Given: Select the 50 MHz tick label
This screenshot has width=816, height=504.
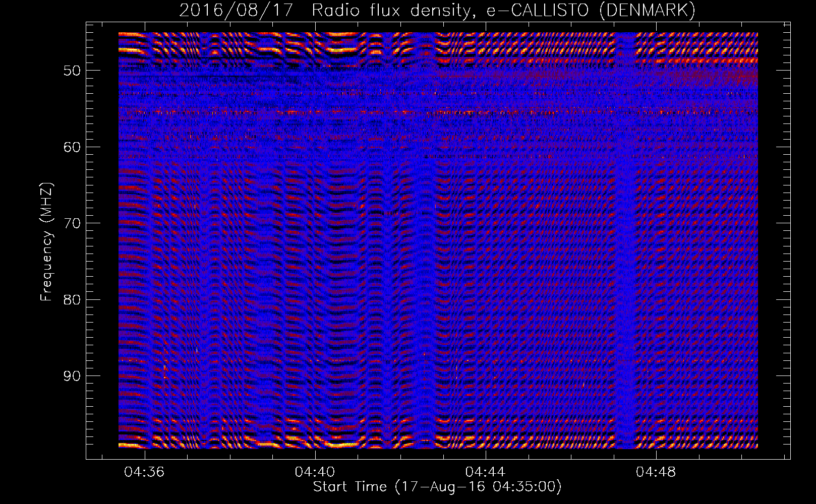Looking at the screenshot, I should pos(72,71).
